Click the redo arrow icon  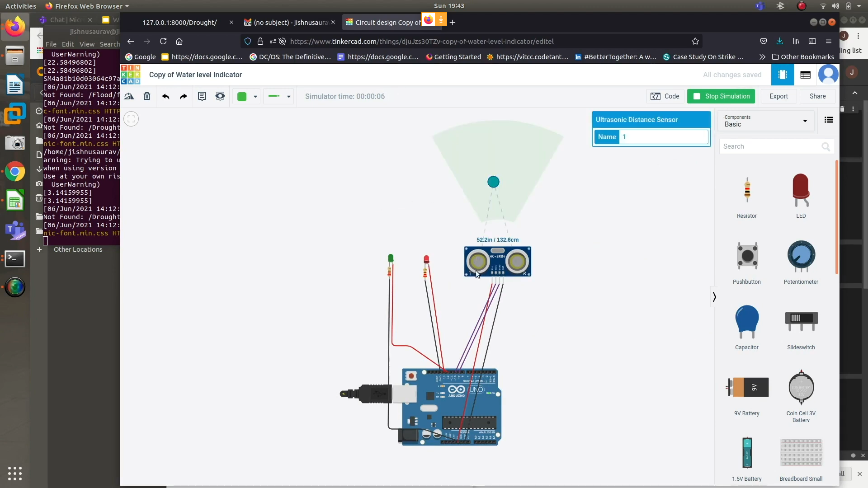pyautogui.click(x=183, y=96)
